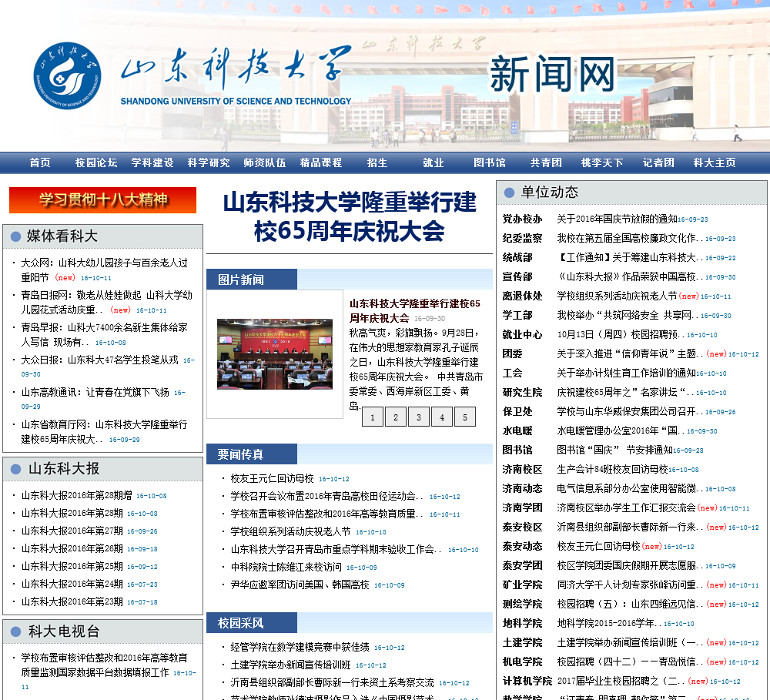Open 校园论坛 navigation item
This screenshot has height=700, width=770.
pos(96,162)
